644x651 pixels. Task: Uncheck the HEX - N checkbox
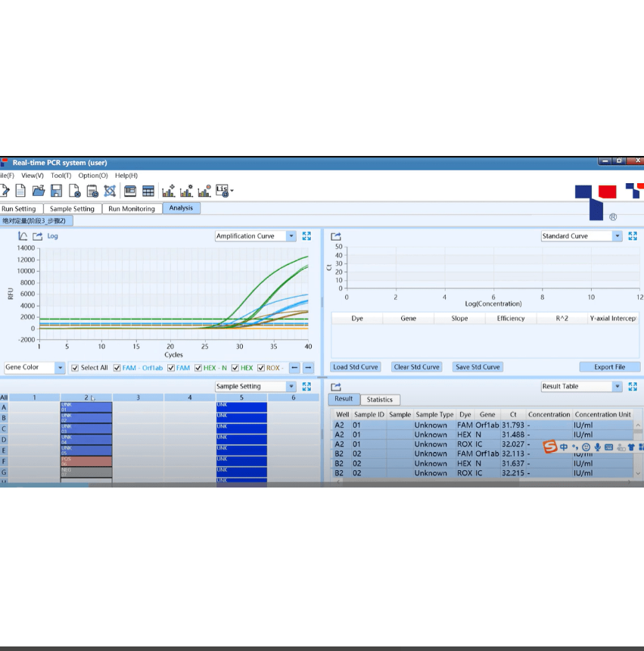coord(198,368)
